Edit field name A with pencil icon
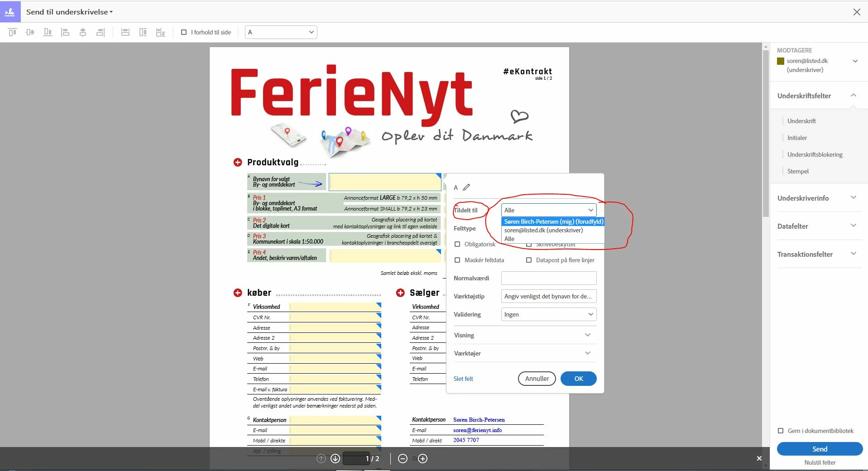 466,187
